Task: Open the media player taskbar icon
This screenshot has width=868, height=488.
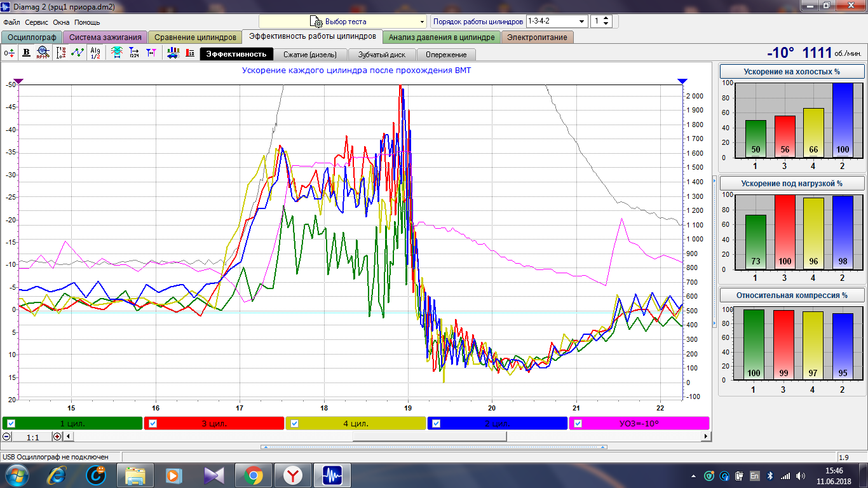Action: click(173, 475)
